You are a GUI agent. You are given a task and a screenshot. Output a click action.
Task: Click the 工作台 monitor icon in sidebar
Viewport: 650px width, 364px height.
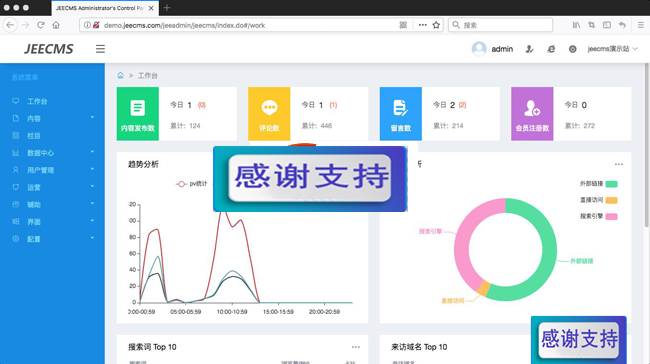[16, 101]
